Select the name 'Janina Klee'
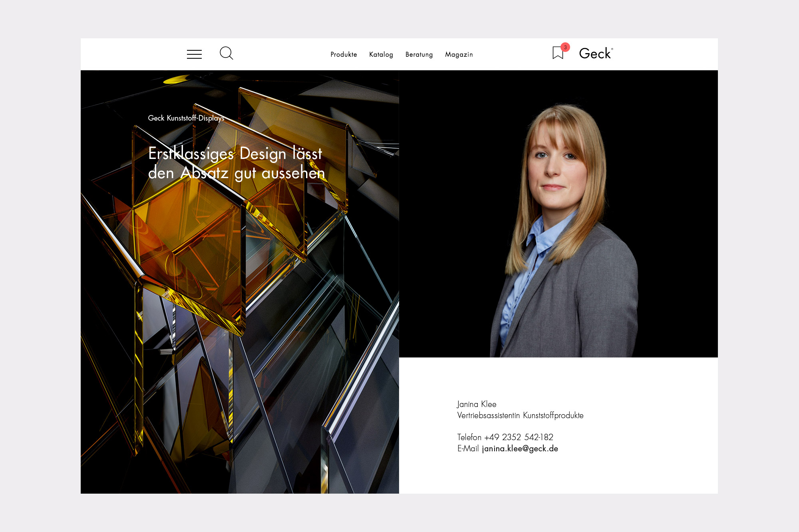The height and width of the screenshot is (532, 799). click(477, 404)
